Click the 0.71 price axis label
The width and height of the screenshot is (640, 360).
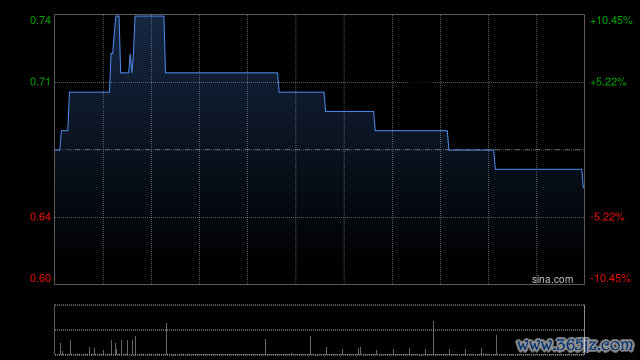point(40,82)
